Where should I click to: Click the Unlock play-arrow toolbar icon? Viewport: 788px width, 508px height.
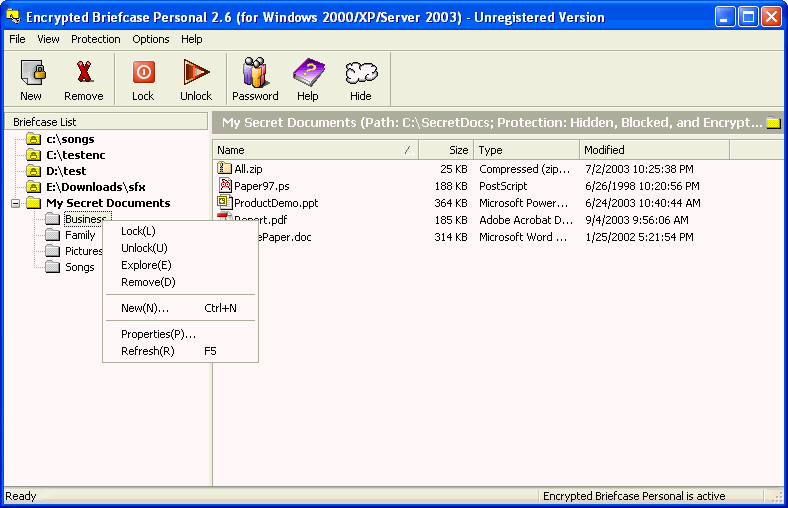195,72
